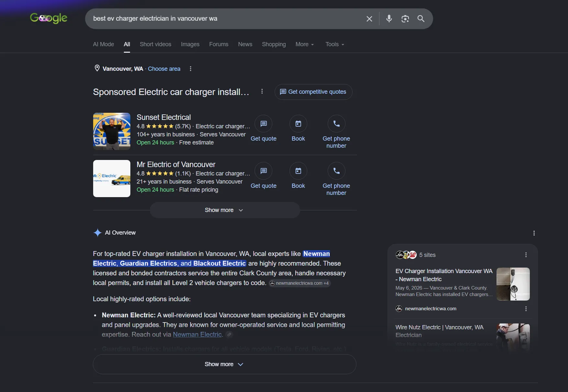Open the three-dot menu beside Sponsored heading
This screenshot has height=392, width=568.
tap(262, 91)
